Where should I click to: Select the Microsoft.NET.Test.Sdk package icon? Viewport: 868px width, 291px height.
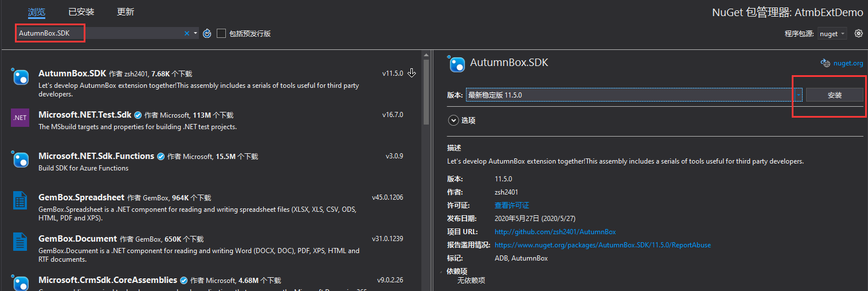tap(20, 118)
